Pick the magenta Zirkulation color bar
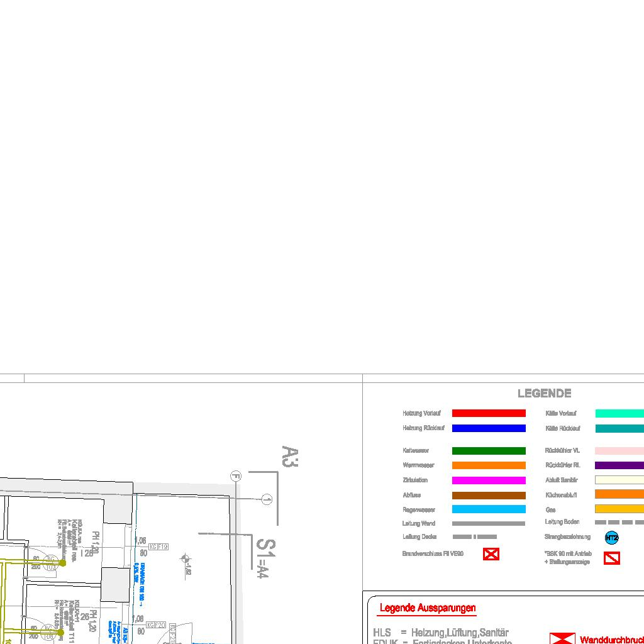The height and width of the screenshot is (644, 644). tap(489, 480)
